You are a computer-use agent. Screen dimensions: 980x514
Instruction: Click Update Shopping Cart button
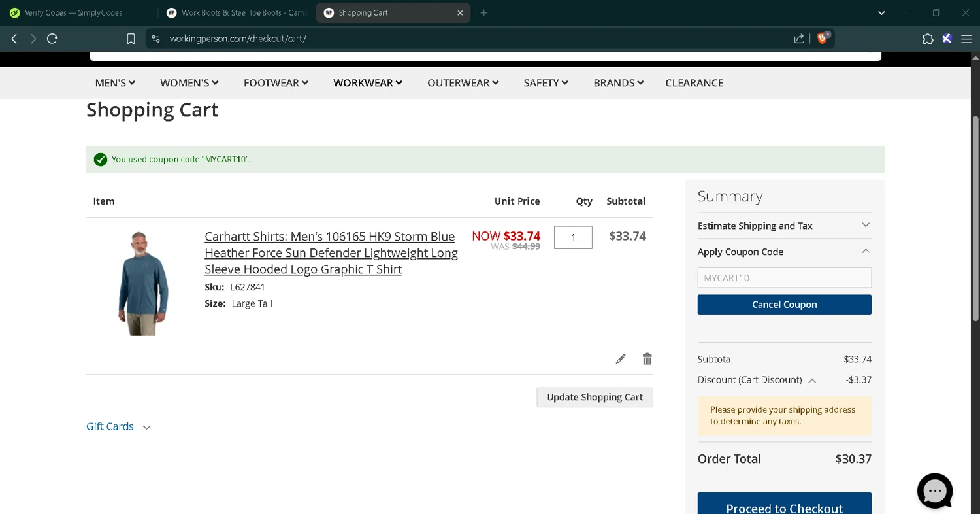pos(595,397)
